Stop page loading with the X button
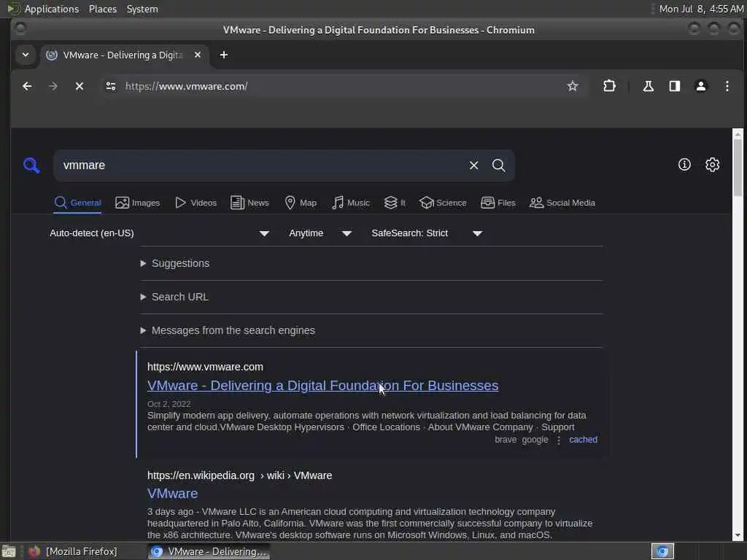The width and height of the screenshot is (747, 560). click(x=80, y=86)
